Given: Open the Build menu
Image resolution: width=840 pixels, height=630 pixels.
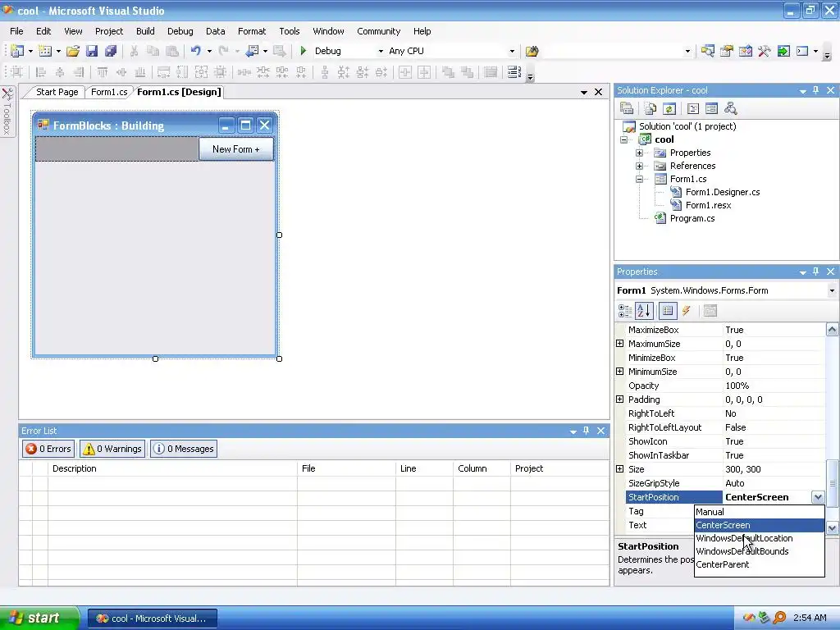Looking at the screenshot, I should (145, 31).
